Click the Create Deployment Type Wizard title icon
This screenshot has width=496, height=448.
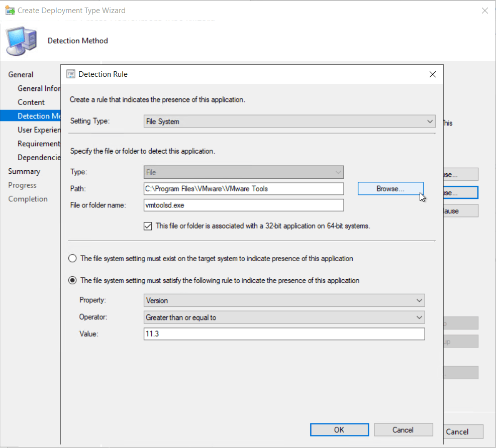pyautogui.click(x=9, y=10)
